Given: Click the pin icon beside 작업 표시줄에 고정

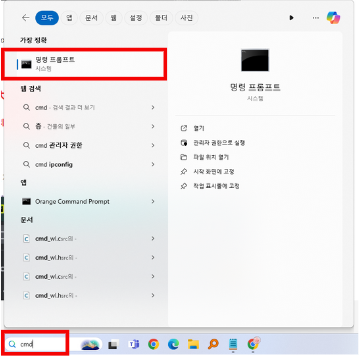Looking at the screenshot, I should coord(184,186).
